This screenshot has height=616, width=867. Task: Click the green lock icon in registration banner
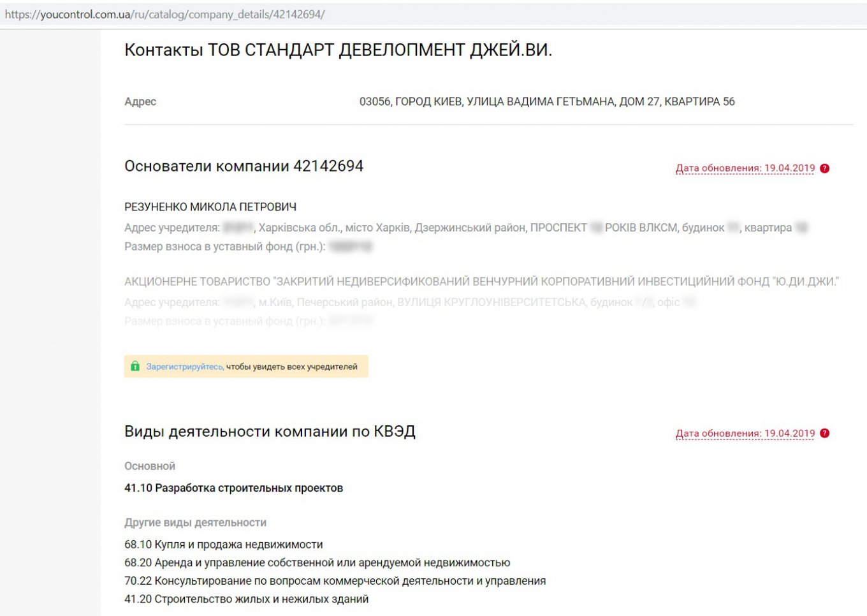[x=135, y=366]
